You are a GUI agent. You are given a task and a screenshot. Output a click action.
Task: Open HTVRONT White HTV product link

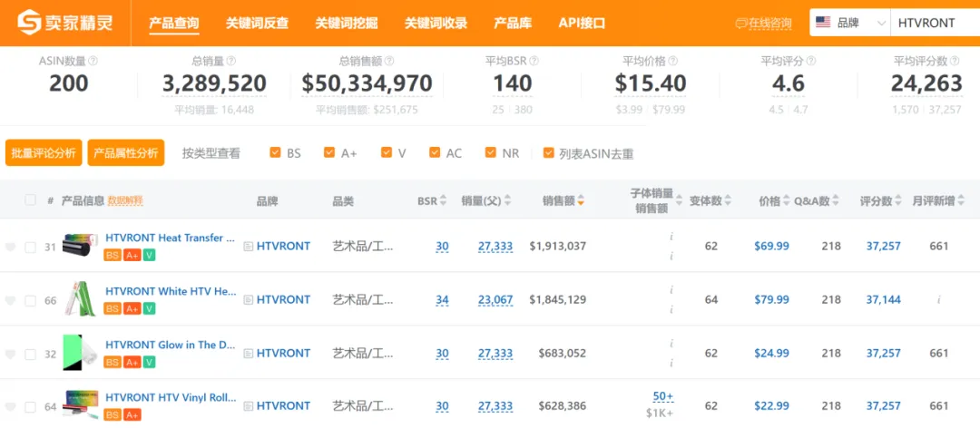coord(171,291)
